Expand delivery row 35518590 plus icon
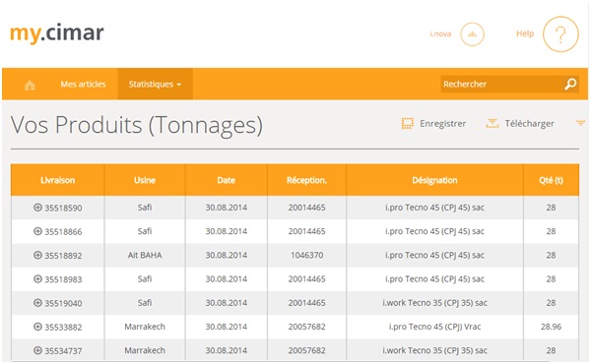This screenshot has height=364, width=591. (x=37, y=207)
